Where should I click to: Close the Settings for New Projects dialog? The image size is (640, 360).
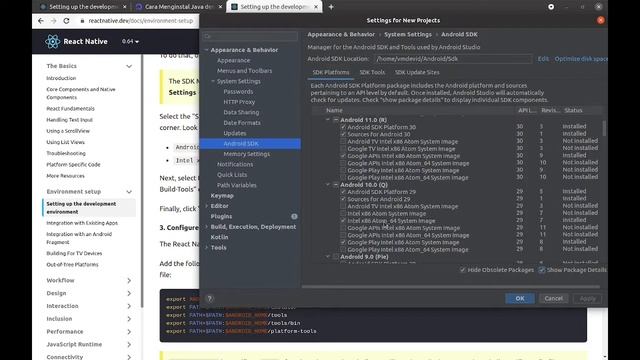coord(600,20)
